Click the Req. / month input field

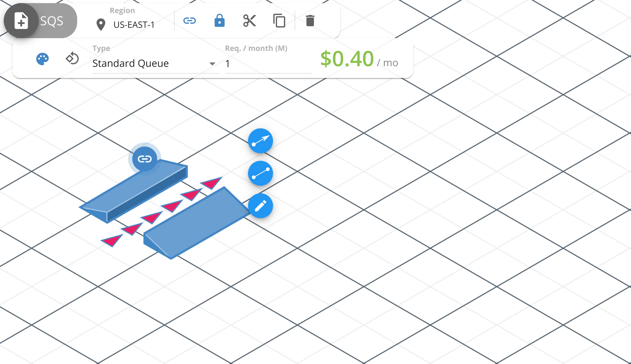pos(268,64)
